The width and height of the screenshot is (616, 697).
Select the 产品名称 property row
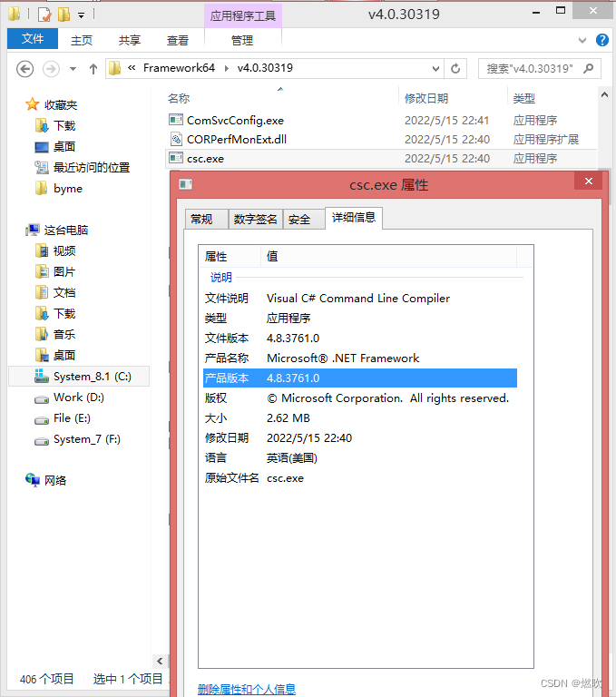[x=360, y=358]
